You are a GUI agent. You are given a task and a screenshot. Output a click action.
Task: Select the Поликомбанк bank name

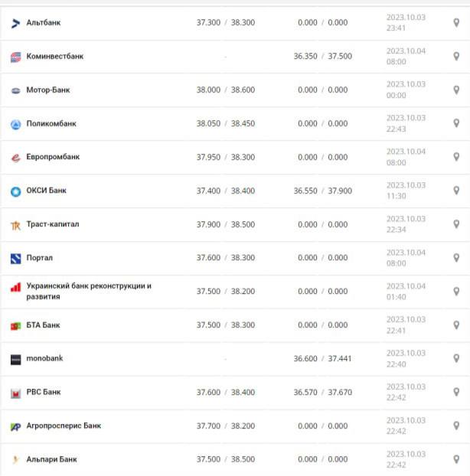pos(51,124)
